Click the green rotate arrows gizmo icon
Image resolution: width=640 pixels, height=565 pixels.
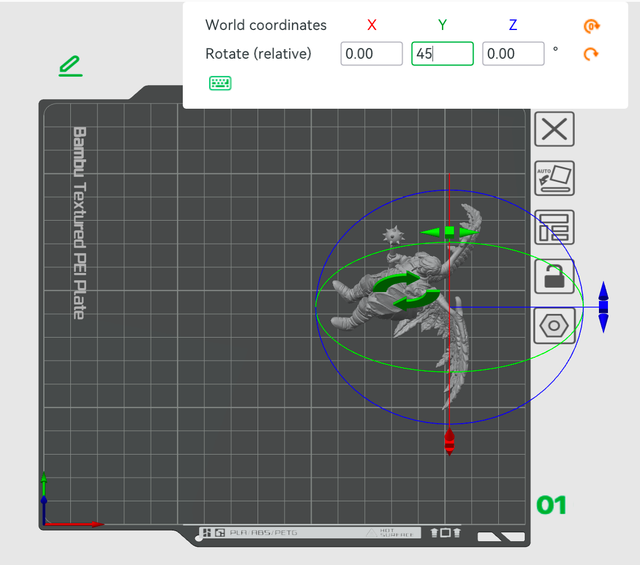[x=407, y=291]
